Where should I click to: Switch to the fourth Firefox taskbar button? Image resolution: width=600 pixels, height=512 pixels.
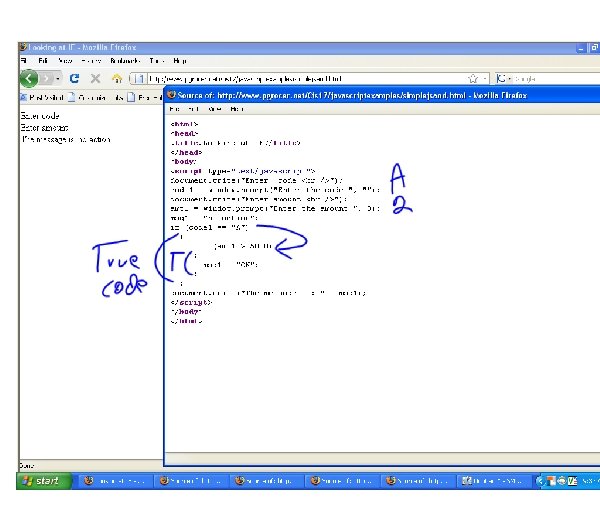pos(342,481)
